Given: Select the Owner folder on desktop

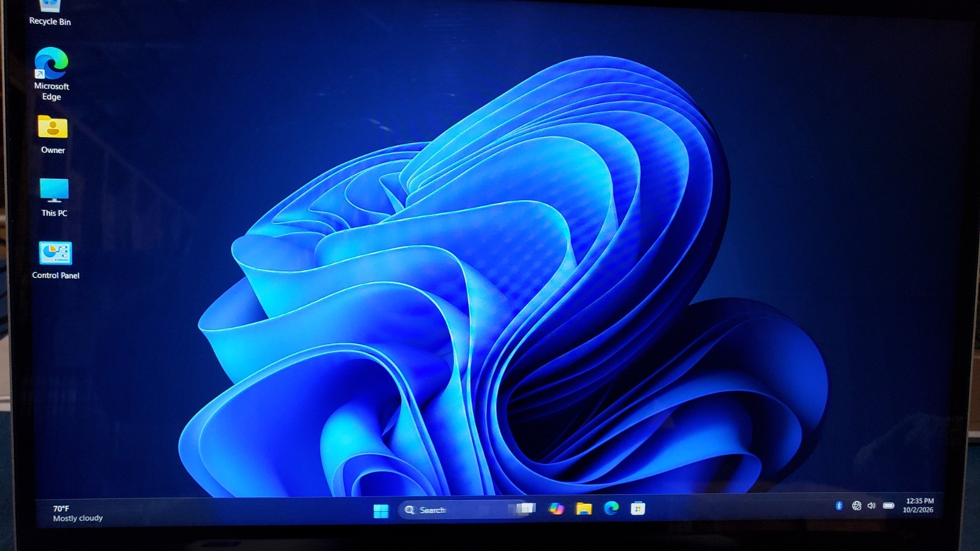Looking at the screenshot, I should point(53,134).
